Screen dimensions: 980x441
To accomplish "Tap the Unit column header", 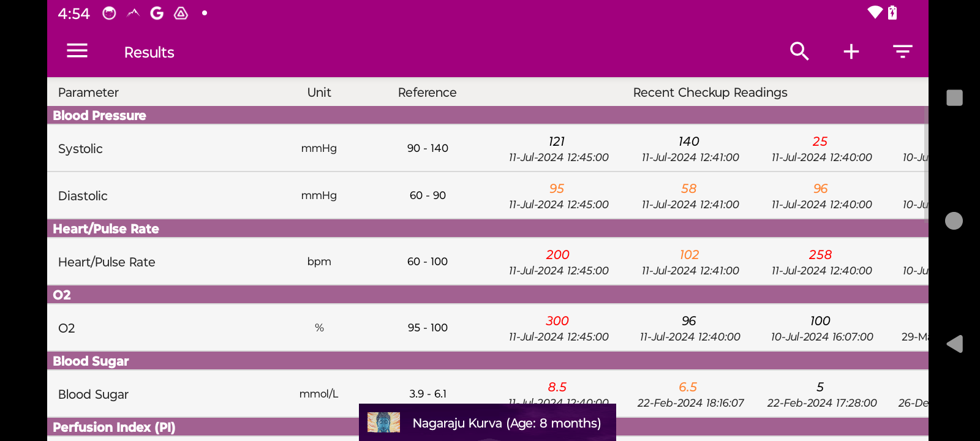I will [319, 92].
